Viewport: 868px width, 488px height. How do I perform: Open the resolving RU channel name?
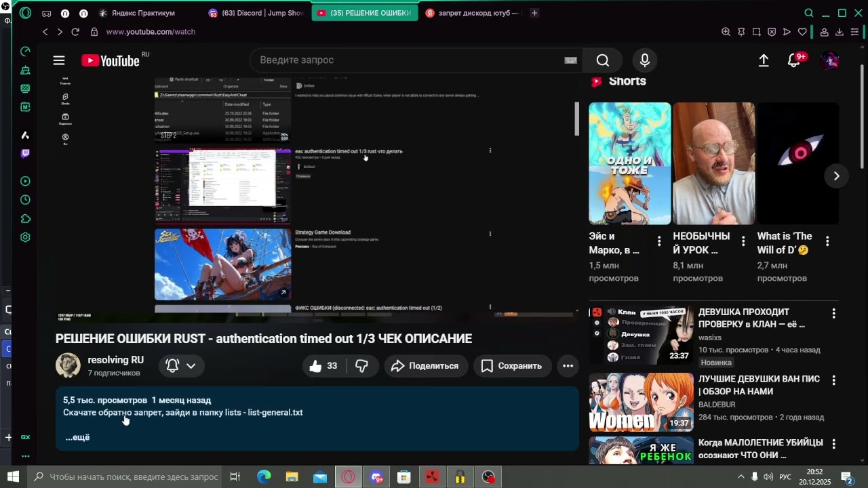[x=115, y=360]
